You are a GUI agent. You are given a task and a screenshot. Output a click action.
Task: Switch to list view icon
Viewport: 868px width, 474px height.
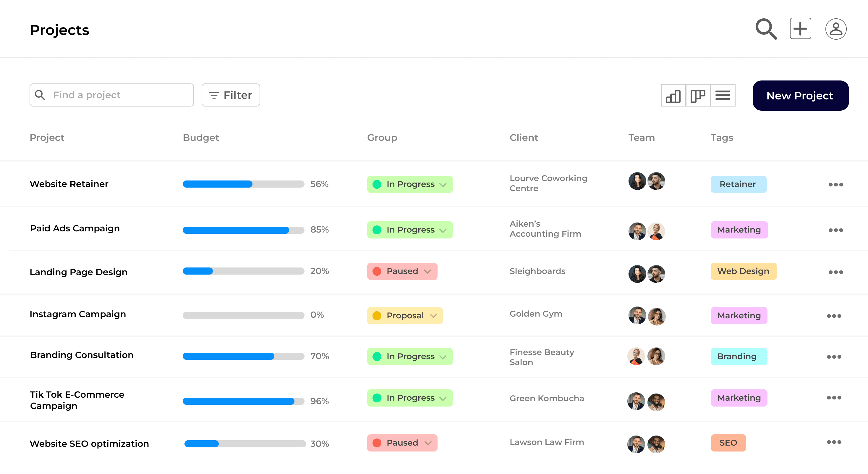(723, 95)
